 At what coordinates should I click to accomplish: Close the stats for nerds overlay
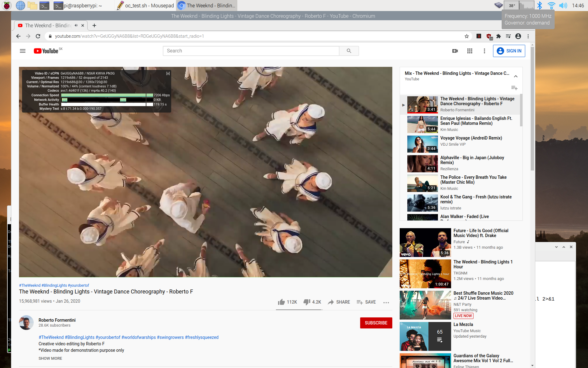[168, 73]
